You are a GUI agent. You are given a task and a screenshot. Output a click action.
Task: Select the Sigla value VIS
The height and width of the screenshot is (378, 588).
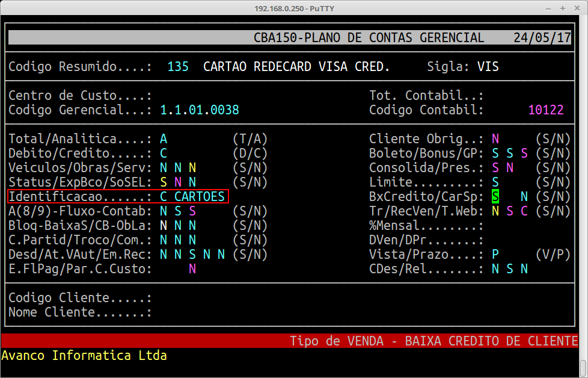click(x=488, y=66)
